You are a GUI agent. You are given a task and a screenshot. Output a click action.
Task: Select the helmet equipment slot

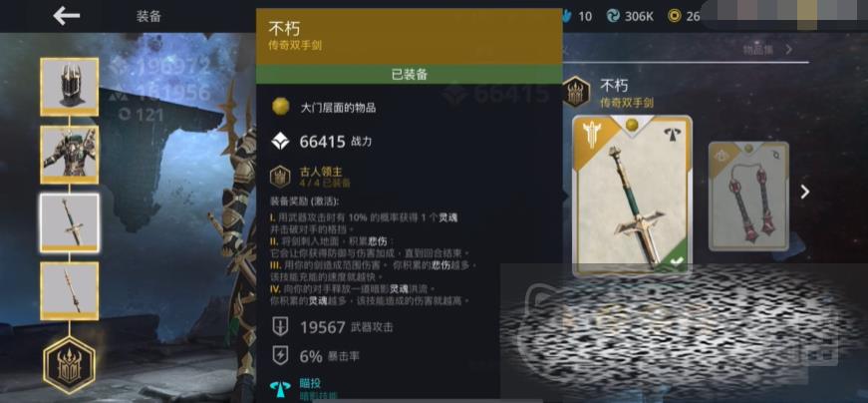(69, 87)
